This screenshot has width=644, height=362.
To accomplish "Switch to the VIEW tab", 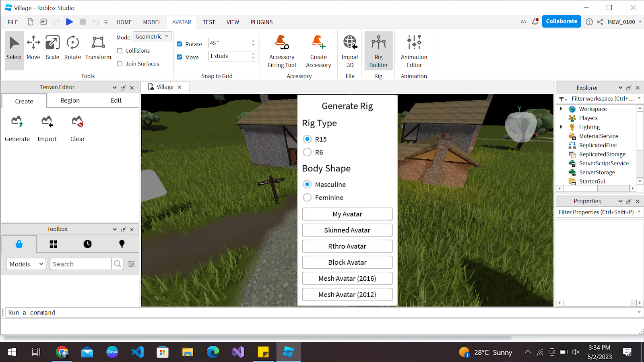I will pos(233,22).
